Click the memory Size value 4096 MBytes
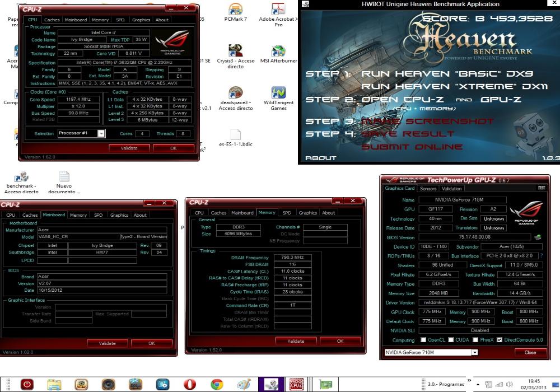The image size is (560, 392). [x=238, y=234]
